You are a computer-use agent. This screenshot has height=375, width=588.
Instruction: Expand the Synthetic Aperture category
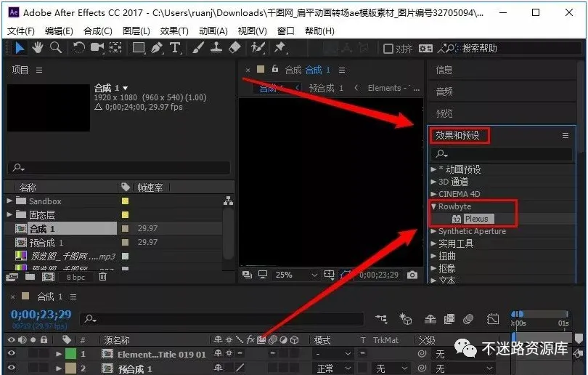[x=433, y=231]
